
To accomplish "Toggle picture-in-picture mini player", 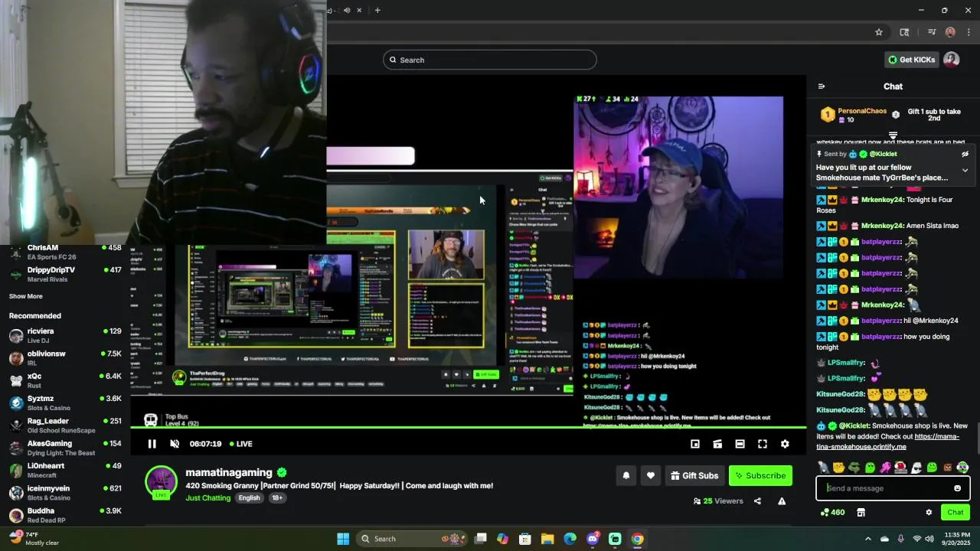I will tap(695, 444).
